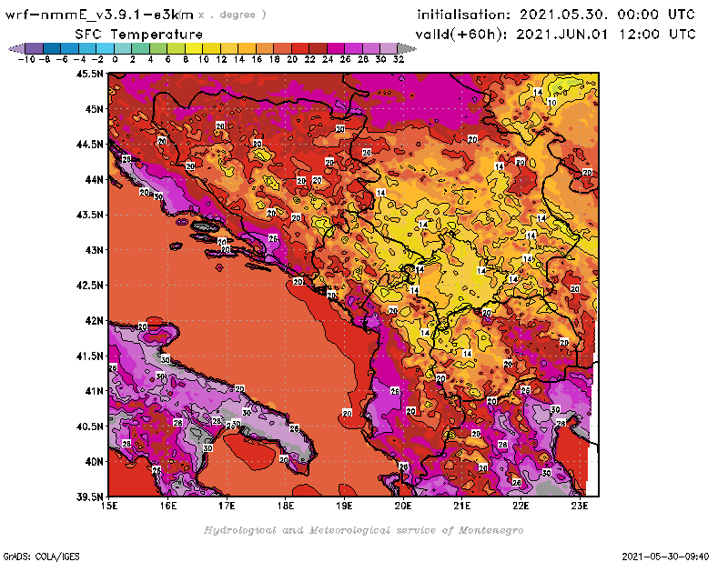Click the '23E' longitude axis label
Viewport: 728px width, 562px height.
click(580, 506)
